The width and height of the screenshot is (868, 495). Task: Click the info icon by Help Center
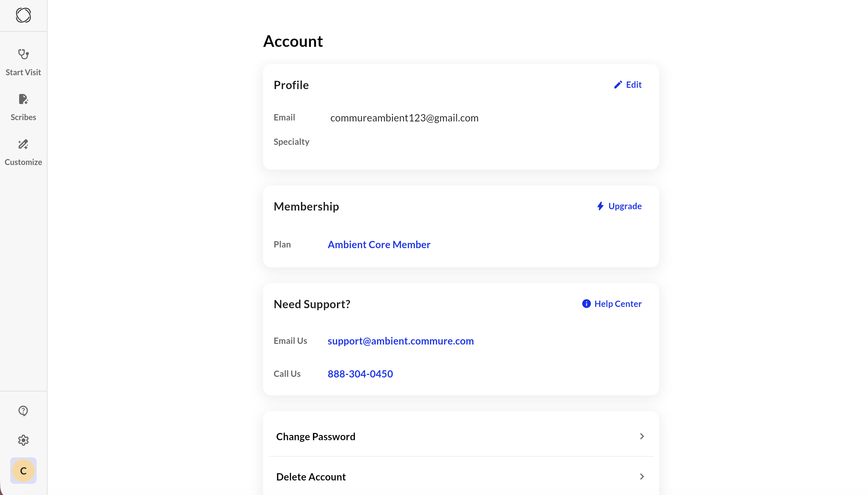[x=586, y=304]
